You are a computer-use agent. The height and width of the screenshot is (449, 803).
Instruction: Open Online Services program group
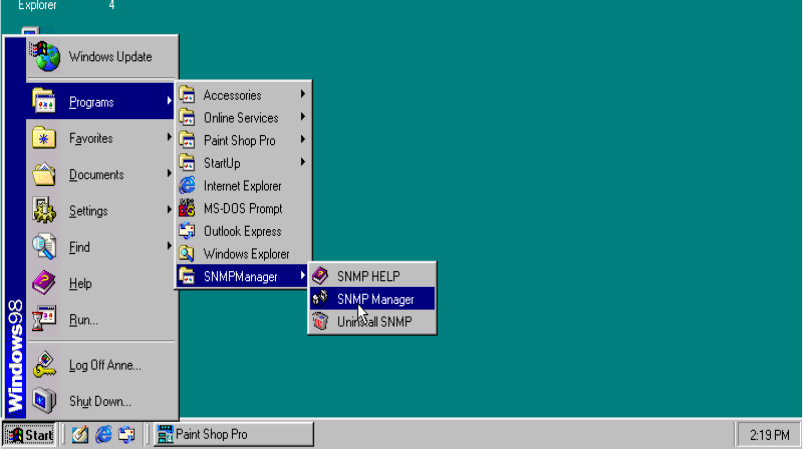(243, 117)
